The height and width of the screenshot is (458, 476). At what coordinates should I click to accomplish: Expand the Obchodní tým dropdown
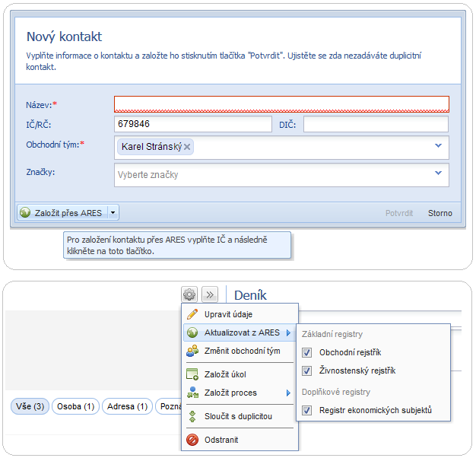pyautogui.click(x=438, y=145)
